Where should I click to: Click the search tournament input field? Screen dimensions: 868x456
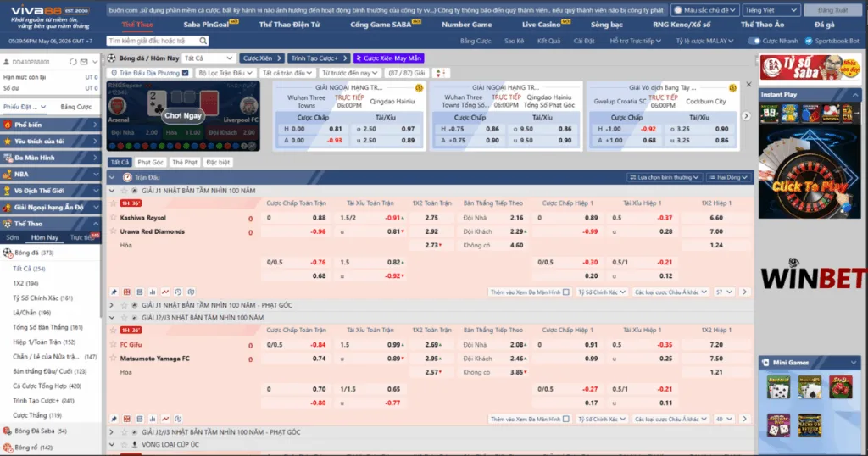tap(153, 41)
